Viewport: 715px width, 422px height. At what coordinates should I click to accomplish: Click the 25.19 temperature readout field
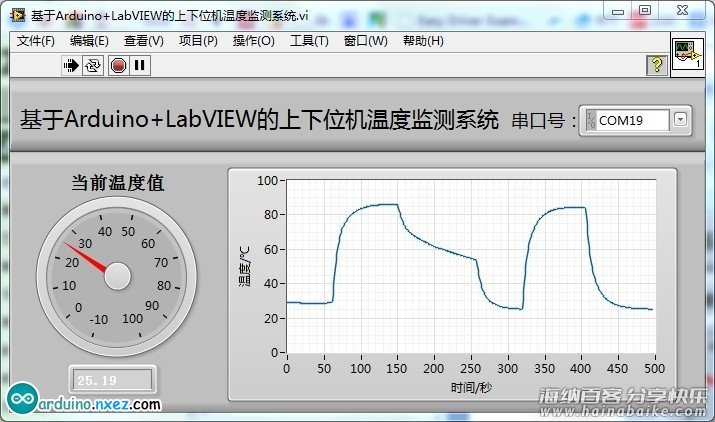point(112,380)
